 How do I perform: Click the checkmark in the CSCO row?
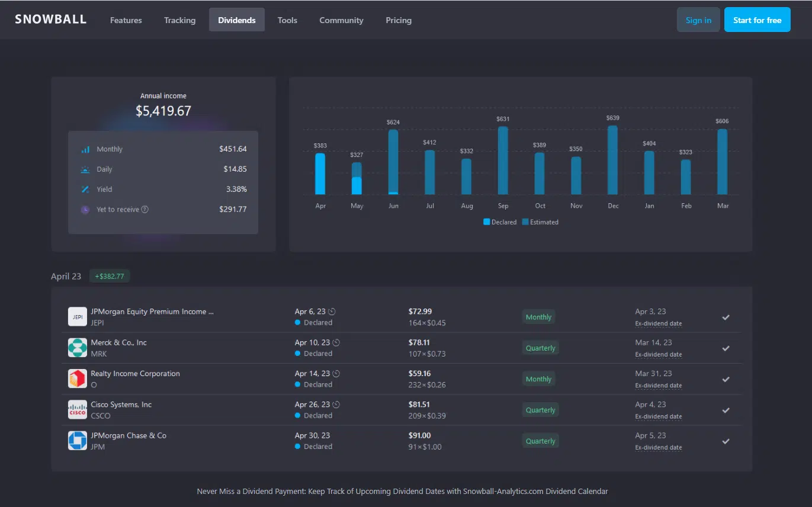726,410
